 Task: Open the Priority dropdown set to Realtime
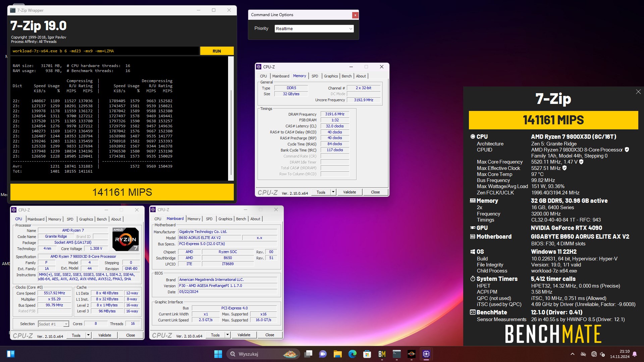point(314,28)
